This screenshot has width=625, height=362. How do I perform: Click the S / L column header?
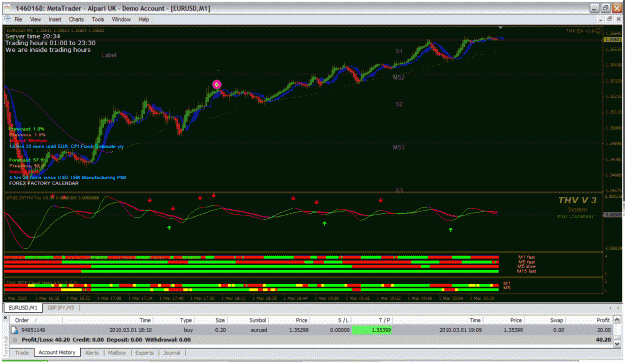coord(343,320)
